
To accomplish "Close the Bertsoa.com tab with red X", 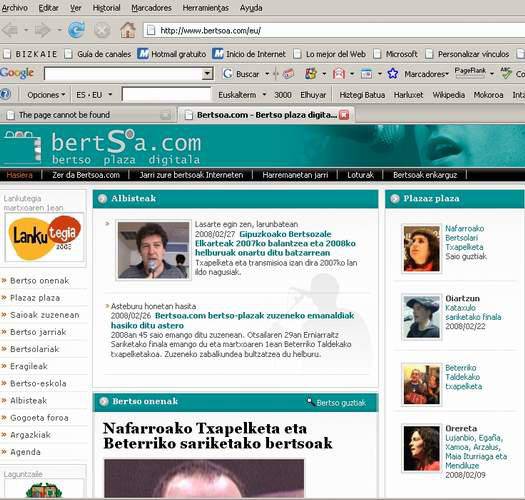I will [344, 115].
